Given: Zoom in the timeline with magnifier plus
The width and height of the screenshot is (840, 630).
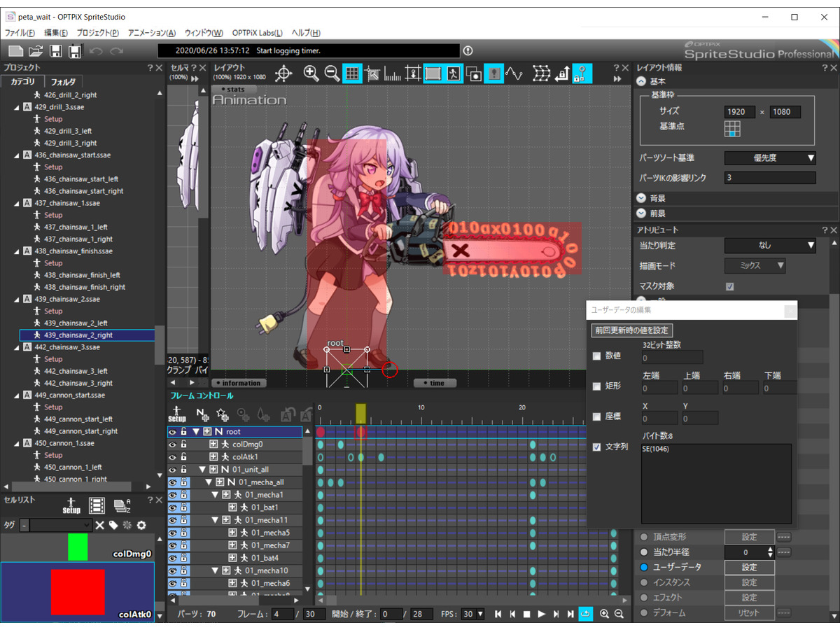Looking at the screenshot, I should tap(604, 614).
